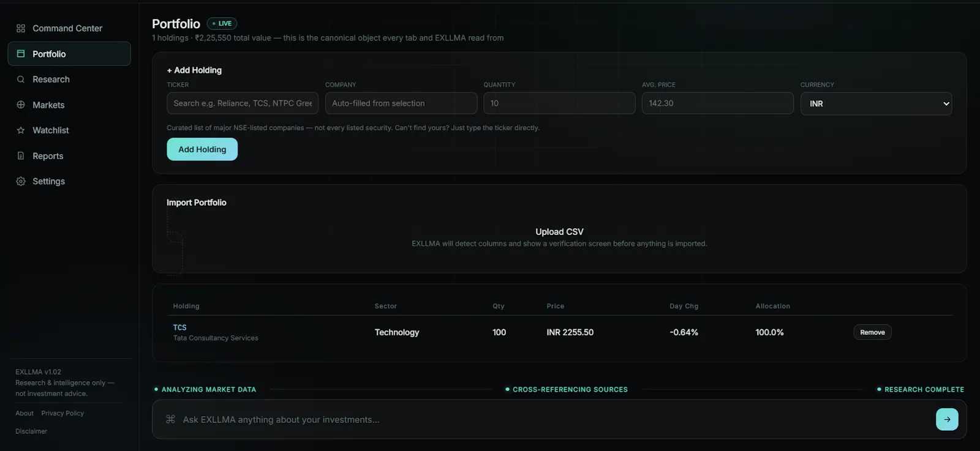Image resolution: width=980 pixels, height=451 pixels.
Task: Remove the TCS holding
Action: 872,332
